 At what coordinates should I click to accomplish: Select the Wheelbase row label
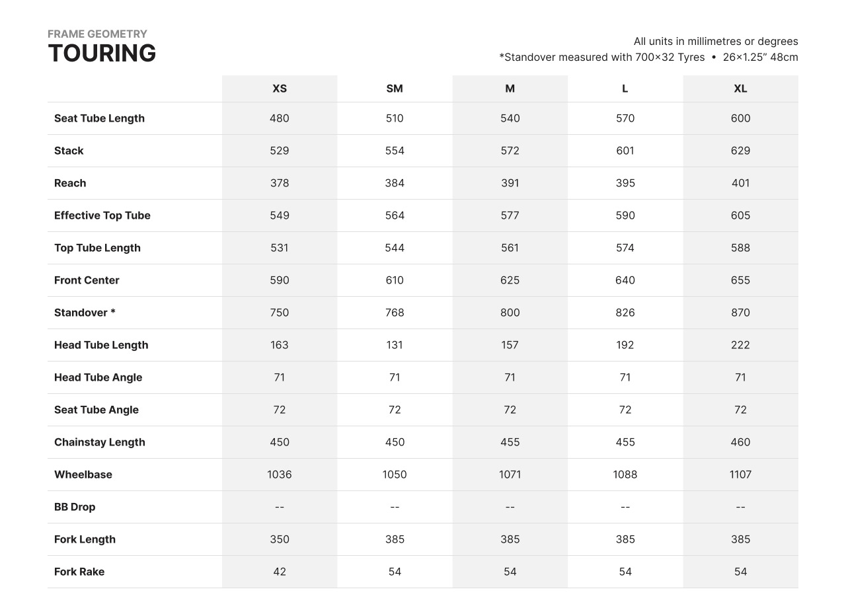83,475
